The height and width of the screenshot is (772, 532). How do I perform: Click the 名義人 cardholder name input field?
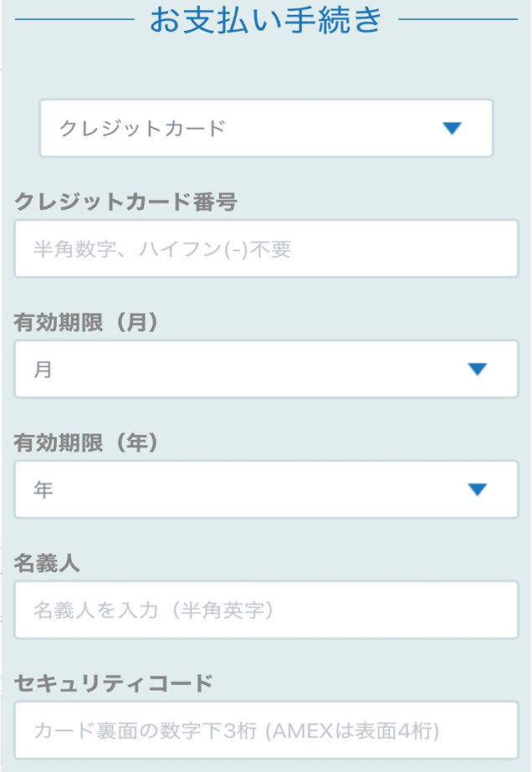click(266, 610)
